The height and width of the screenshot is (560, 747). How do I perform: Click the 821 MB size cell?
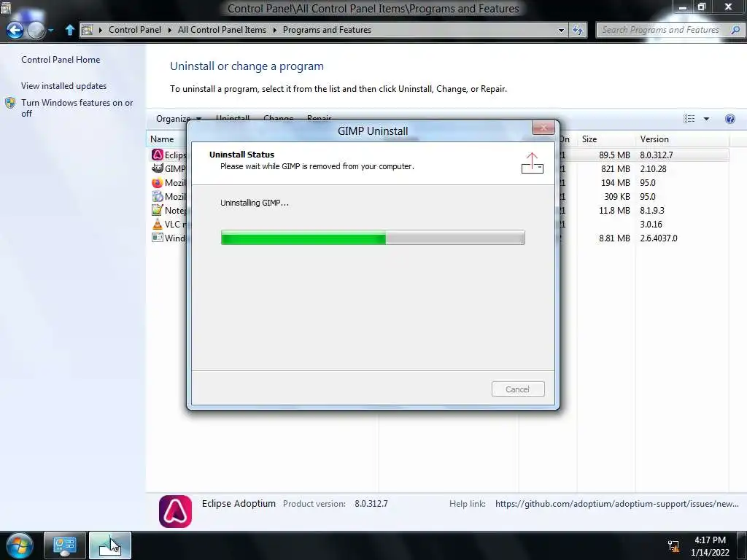615,169
